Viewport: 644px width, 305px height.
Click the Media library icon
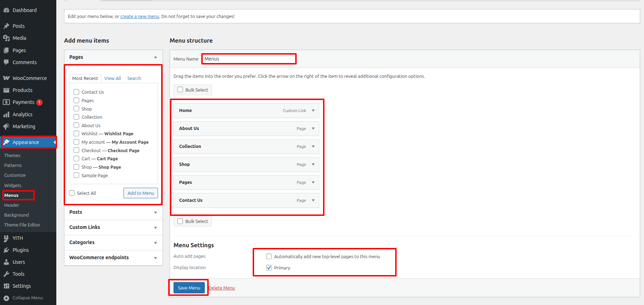pyautogui.click(x=6, y=38)
